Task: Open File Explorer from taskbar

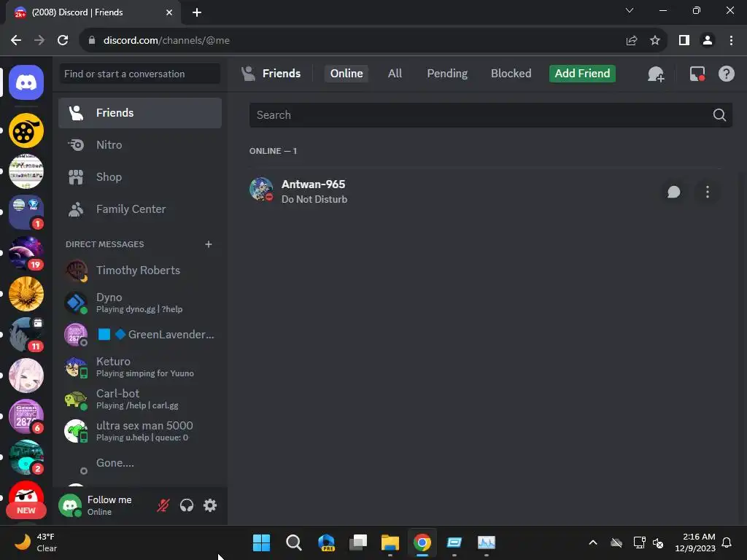Action: [x=390, y=542]
